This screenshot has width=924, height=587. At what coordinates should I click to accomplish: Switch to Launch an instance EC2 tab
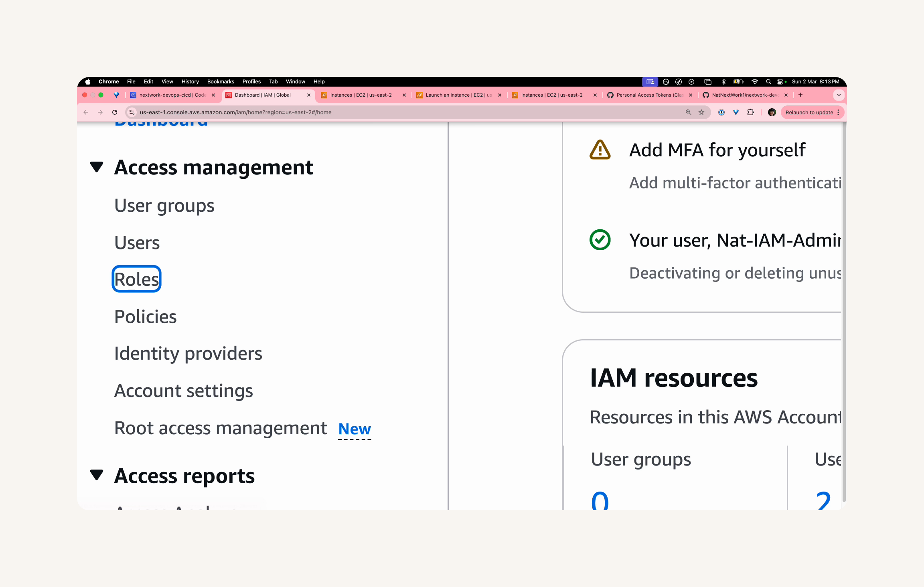point(459,95)
